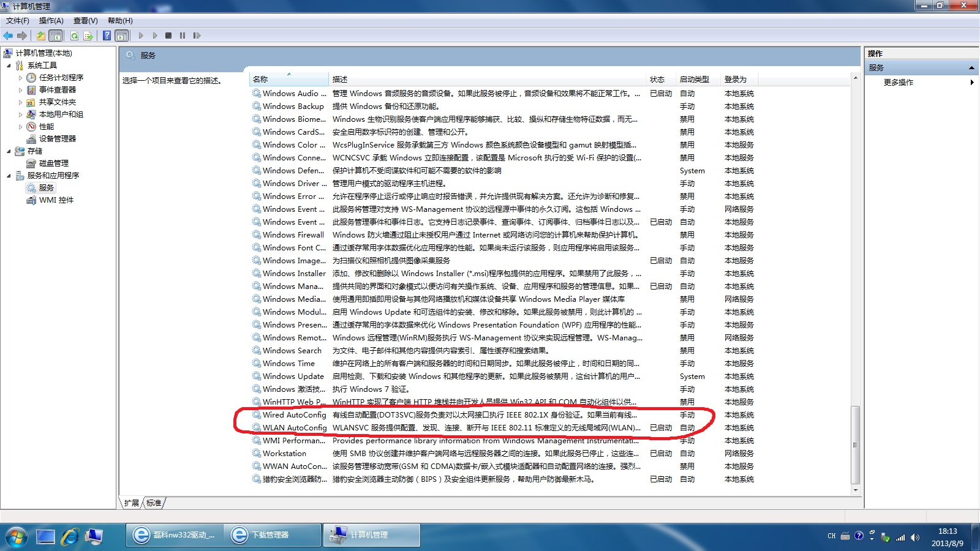The width and height of the screenshot is (980, 551).
Task: Switch to the 标准 tab
Action: pos(154,503)
